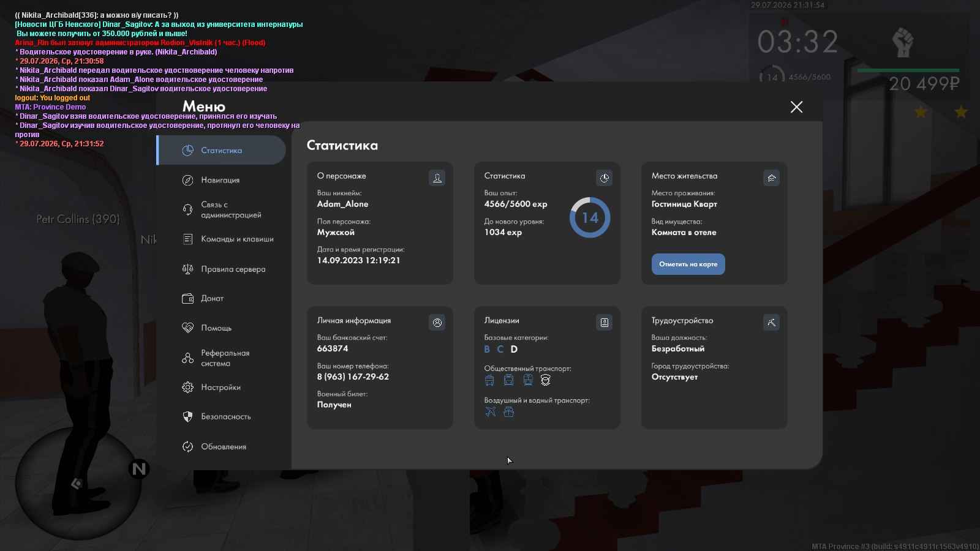Viewport: 980px width, 551px height.
Task: Click the Меню window title
Action: coord(204,107)
